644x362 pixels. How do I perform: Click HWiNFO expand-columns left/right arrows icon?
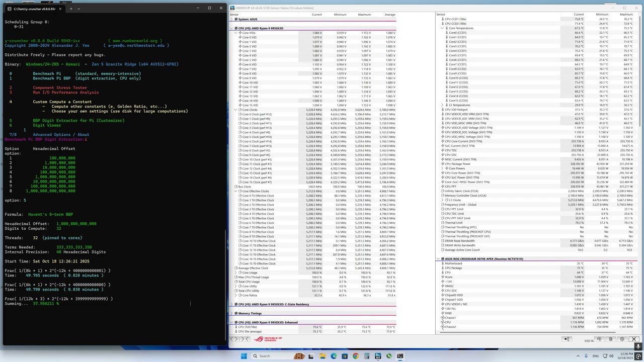point(234,339)
